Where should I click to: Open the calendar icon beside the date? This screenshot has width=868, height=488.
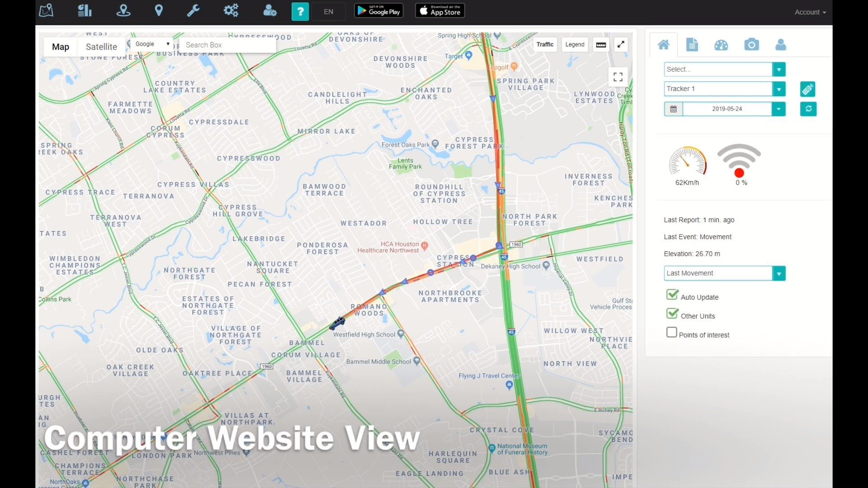pyautogui.click(x=673, y=109)
